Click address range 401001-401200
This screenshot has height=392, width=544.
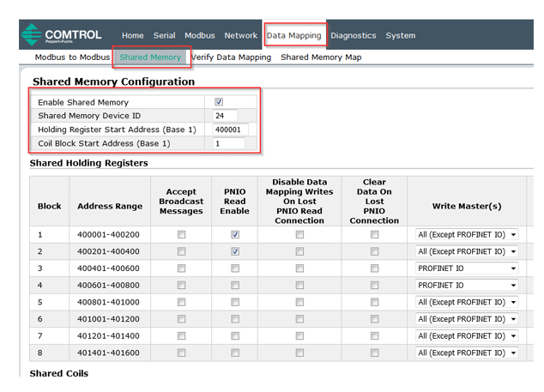pos(108,319)
